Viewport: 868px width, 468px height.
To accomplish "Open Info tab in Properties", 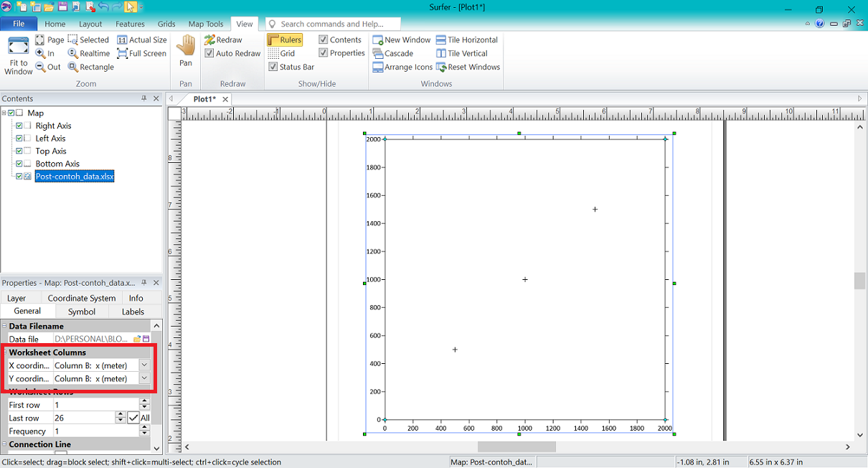I will [136, 298].
